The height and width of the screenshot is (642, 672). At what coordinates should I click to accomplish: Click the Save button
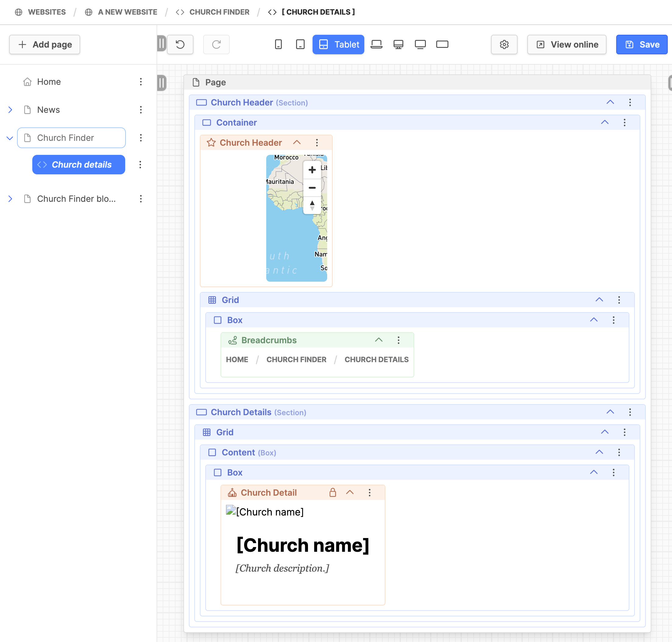(641, 45)
